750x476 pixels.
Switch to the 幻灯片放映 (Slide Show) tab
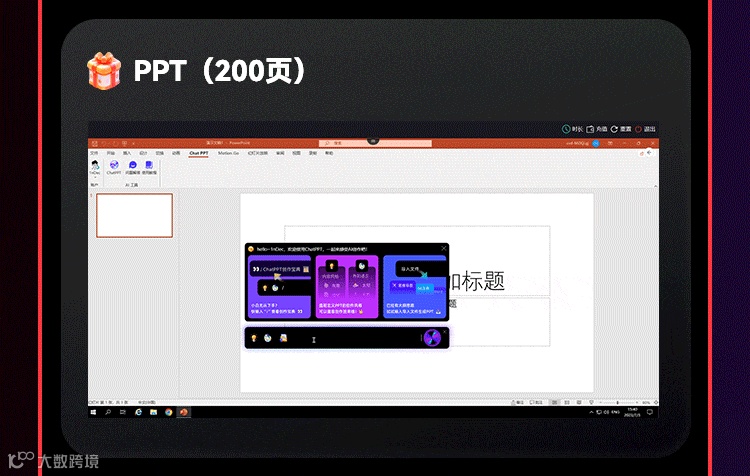point(257,153)
